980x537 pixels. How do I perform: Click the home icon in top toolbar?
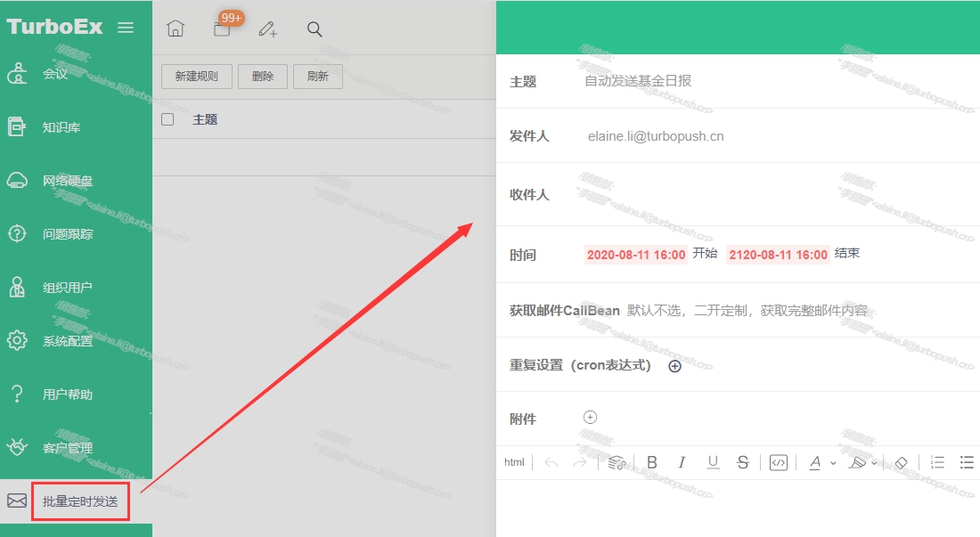(176, 29)
